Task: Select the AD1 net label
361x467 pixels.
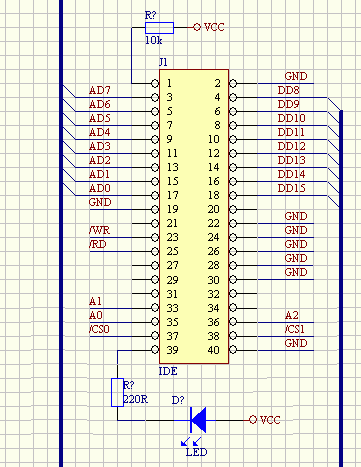Action: [x=99, y=174]
